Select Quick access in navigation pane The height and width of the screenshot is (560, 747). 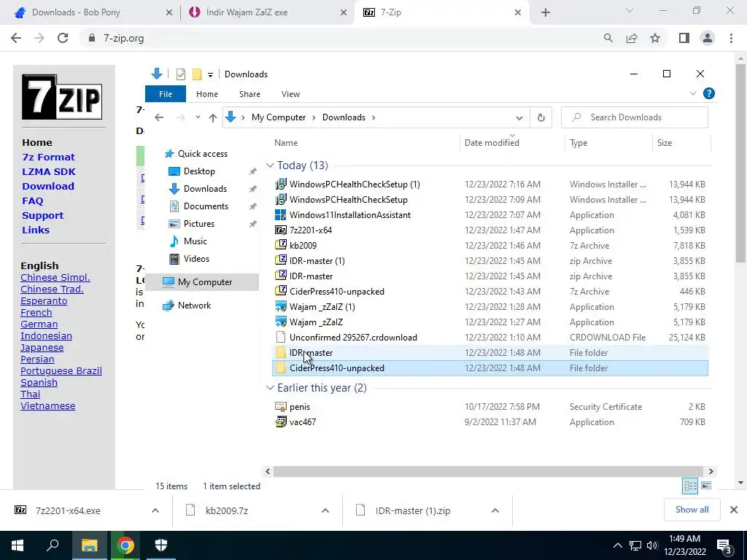[202, 153]
